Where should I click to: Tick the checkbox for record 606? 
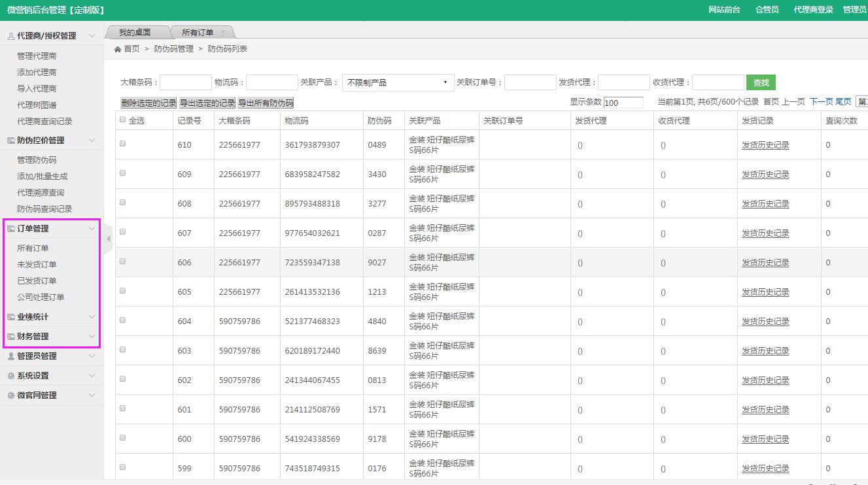122,261
